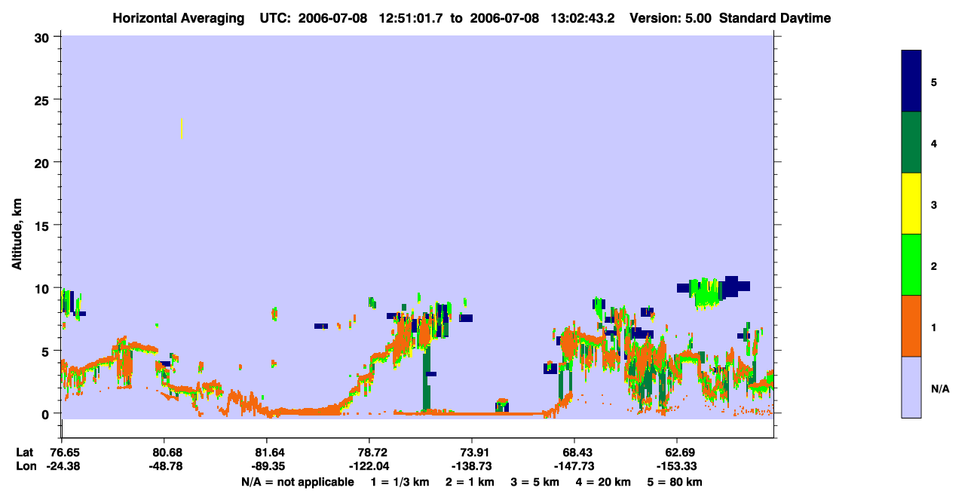Click the colorbar label '5'
This screenshot has width=980, height=503.
click(x=933, y=82)
